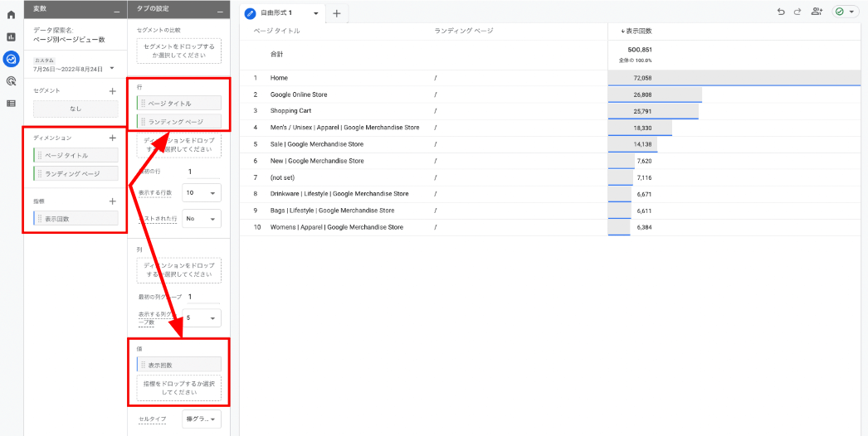Select Sale | Google Merchandise Store row
This screenshot has height=436, width=868.
point(550,144)
